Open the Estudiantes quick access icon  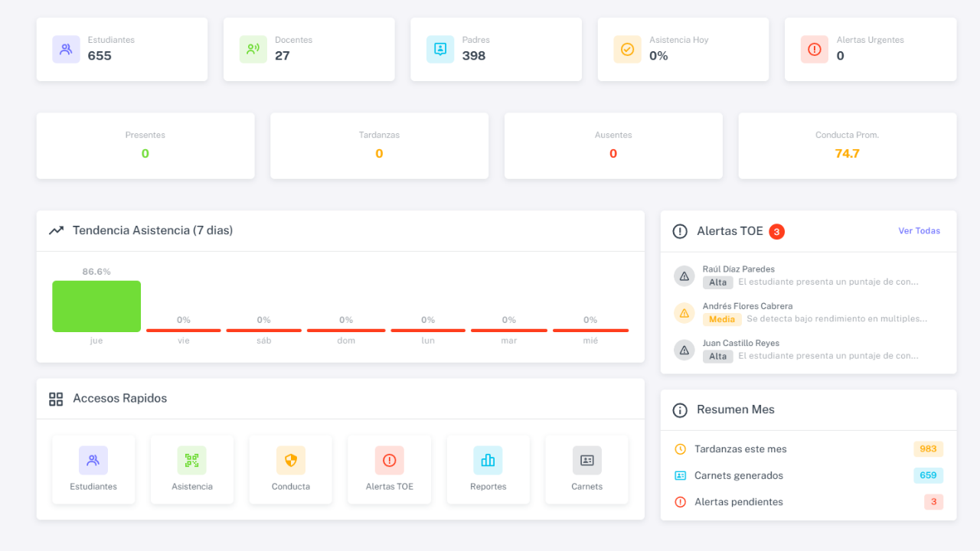(93, 460)
